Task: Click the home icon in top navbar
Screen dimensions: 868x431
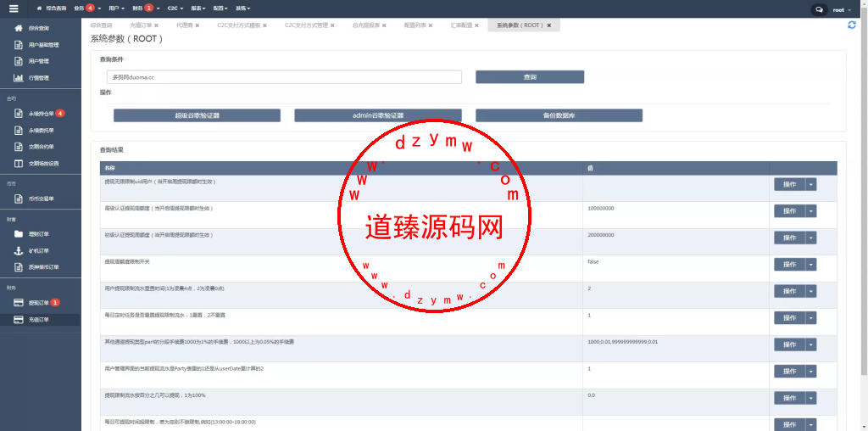Action: [x=39, y=8]
